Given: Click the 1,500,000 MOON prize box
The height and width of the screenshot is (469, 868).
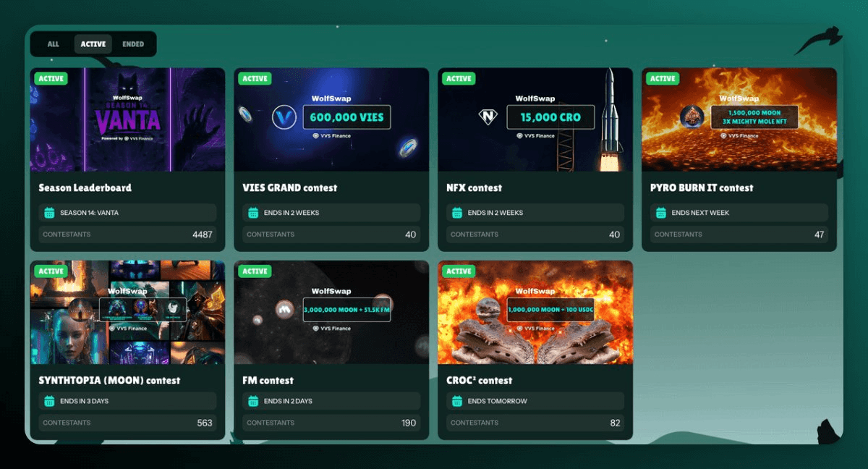Looking at the screenshot, I should [754, 117].
